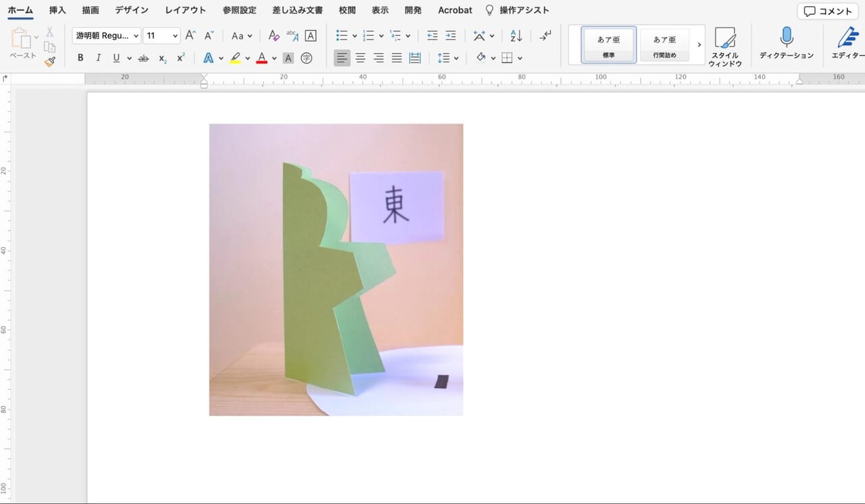Image resolution: width=865 pixels, height=504 pixels.
Task: Open the Acrobat menu tab
Action: click(x=454, y=9)
